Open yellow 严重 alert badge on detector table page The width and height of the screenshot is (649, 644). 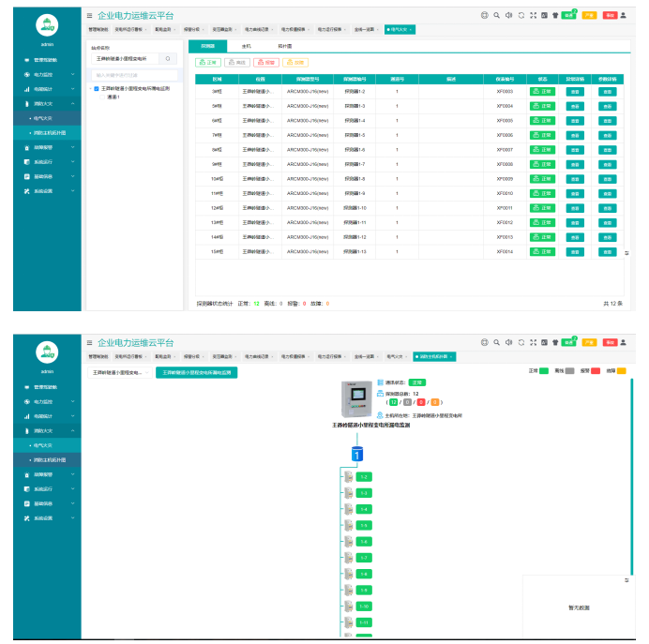pos(589,15)
